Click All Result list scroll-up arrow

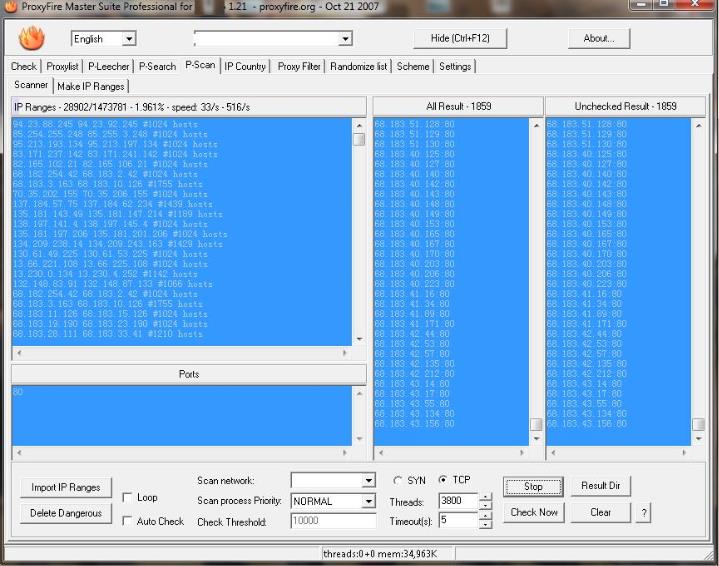[536, 125]
